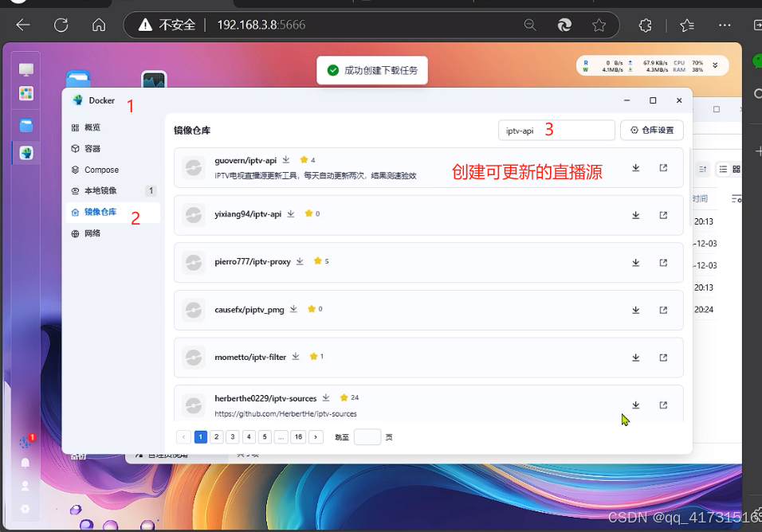Click causefx/piptv_pmg repository name
The width and height of the screenshot is (762, 532).
tap(249, 309)
